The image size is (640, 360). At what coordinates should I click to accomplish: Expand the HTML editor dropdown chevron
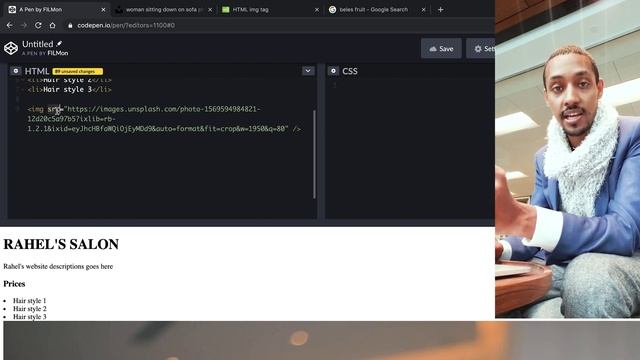pyautogui.click(x=308, y=71)
